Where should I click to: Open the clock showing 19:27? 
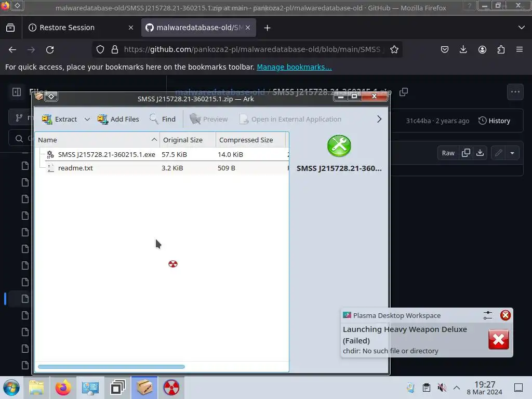point(485,388)
